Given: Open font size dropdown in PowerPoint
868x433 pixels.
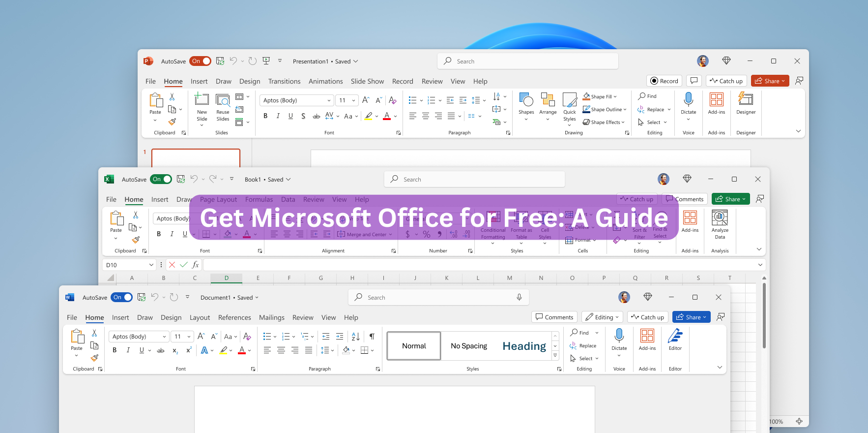Looking at the screenshot, I should point(353,100).
